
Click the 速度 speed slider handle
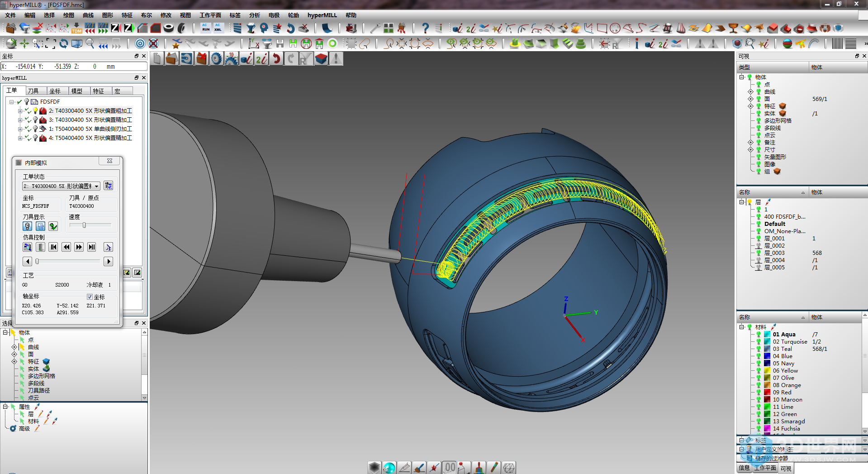[84, 225]
